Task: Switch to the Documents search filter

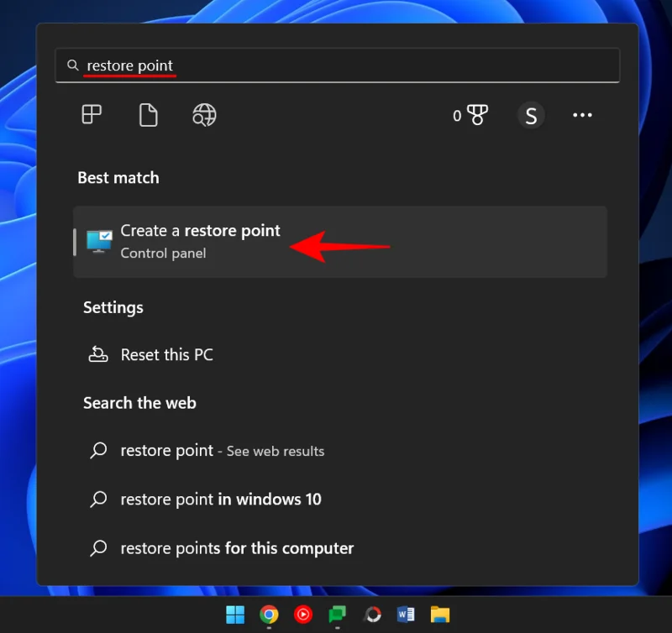Action: [149, 115]
